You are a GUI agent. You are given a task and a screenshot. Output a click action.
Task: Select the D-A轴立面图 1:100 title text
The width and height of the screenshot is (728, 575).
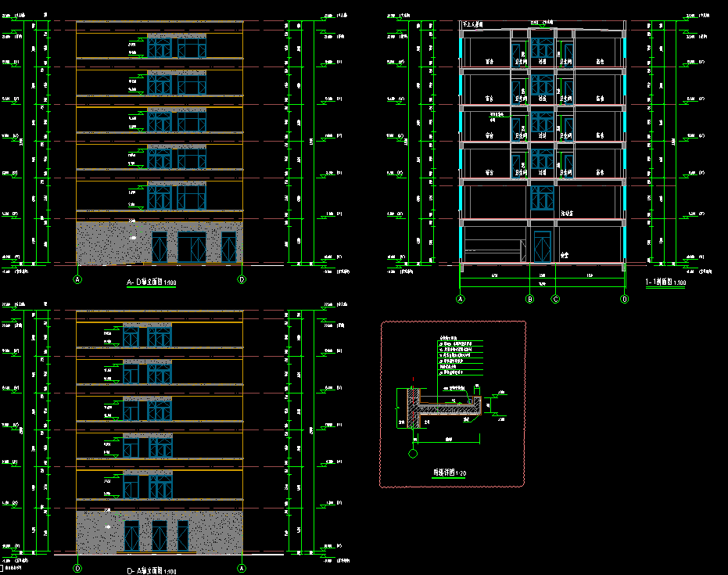[151, 572]
